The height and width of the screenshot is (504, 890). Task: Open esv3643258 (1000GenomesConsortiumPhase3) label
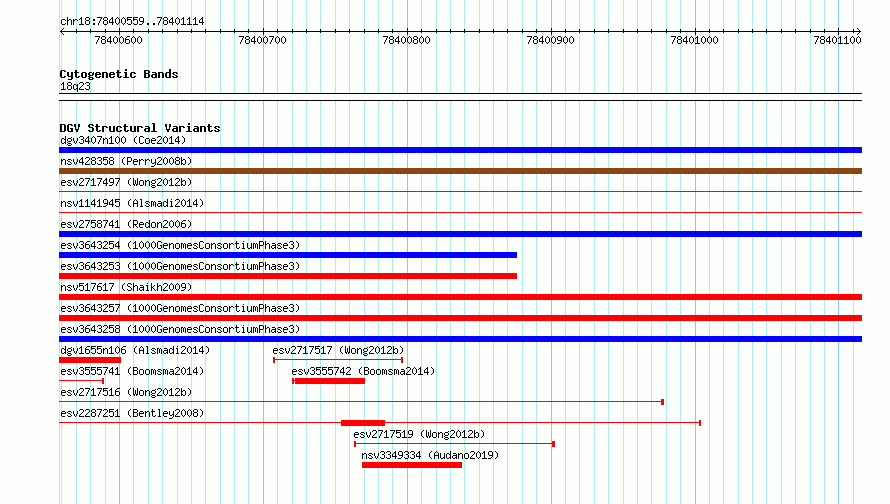click(180, 329)
